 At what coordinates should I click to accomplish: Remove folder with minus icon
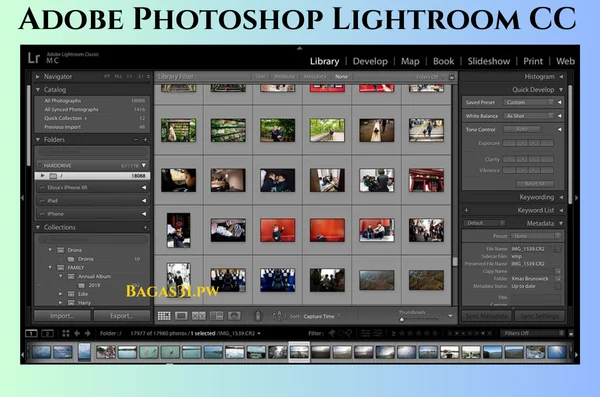tap(136, 140)
